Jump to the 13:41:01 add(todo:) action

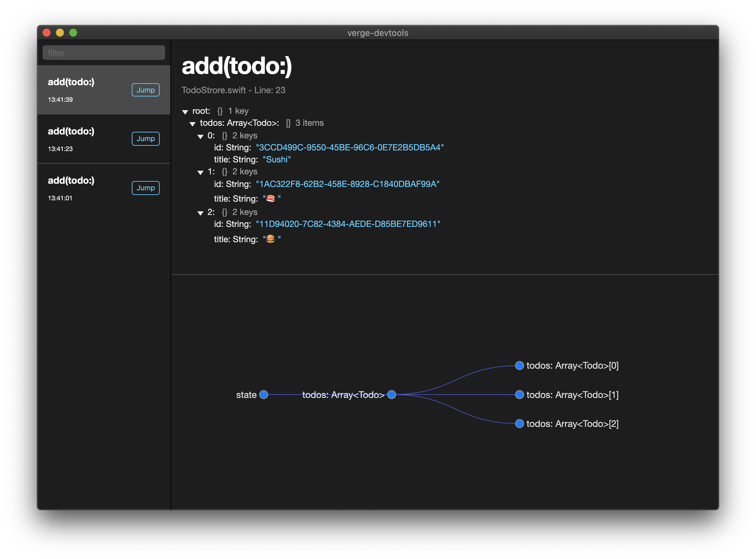click(145, 188)
